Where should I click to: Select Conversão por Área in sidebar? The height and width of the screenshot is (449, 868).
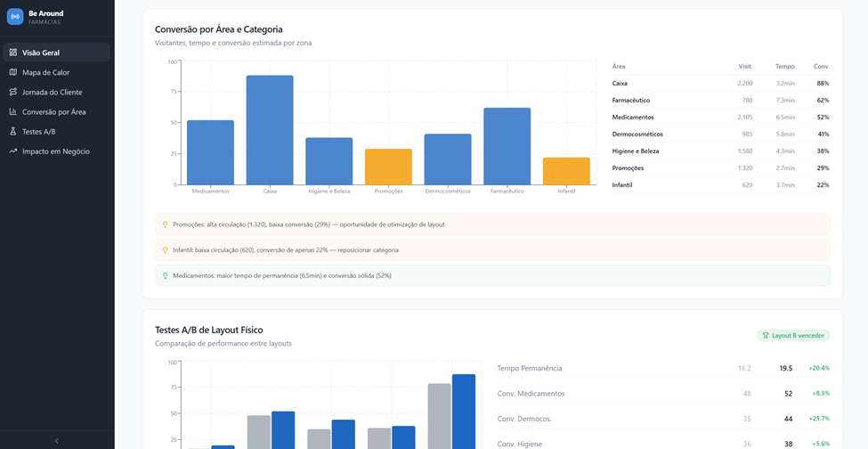pos(56,112)
